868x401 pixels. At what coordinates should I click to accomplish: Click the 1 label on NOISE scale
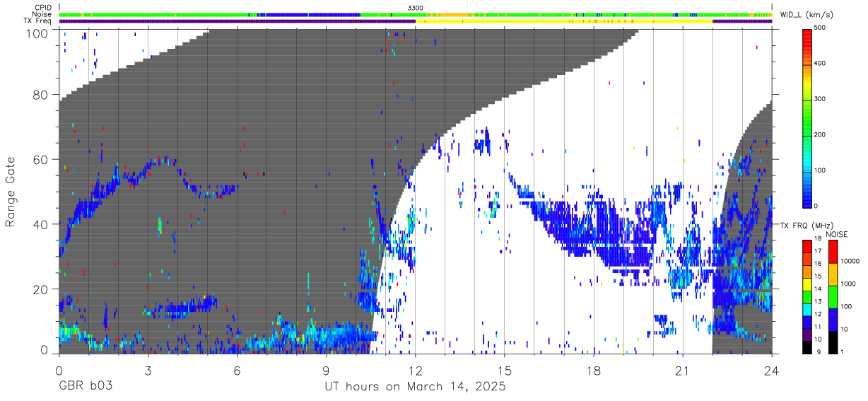[842, 351]
